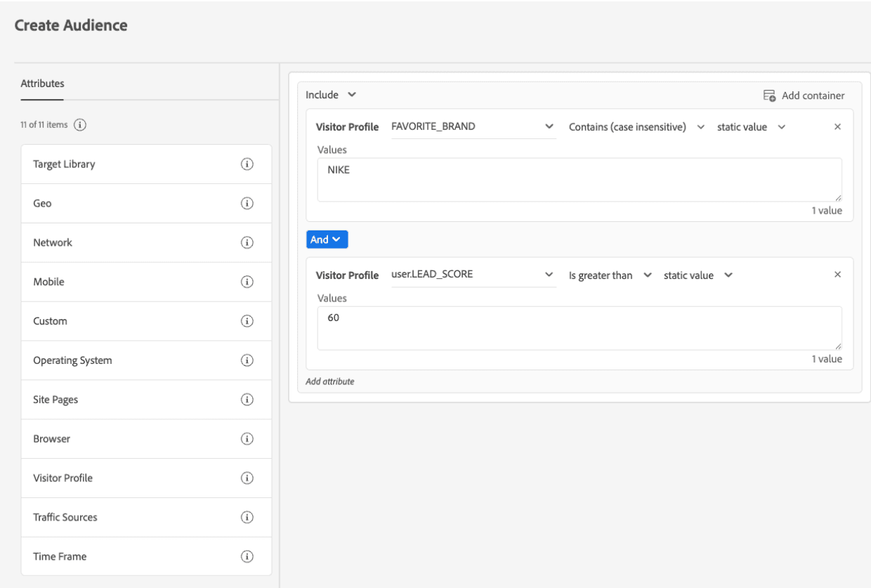Open the Include container dropdown

332,95
